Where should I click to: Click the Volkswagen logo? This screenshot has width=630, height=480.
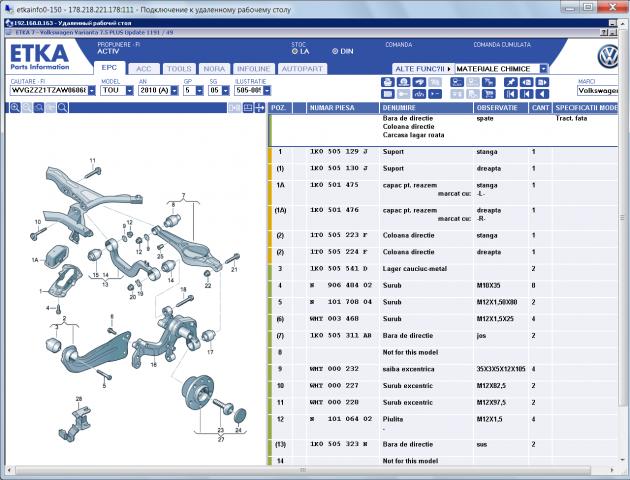pos(608,57)
